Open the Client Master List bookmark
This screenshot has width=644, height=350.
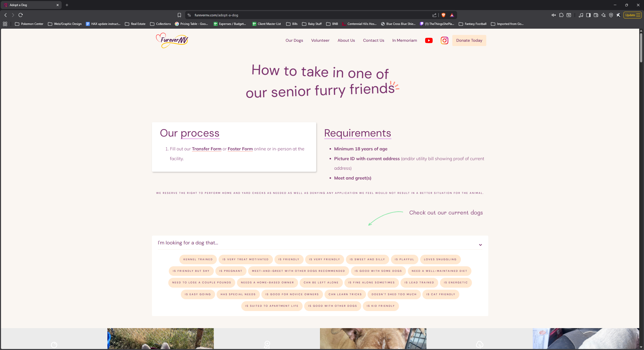point(266,24)
